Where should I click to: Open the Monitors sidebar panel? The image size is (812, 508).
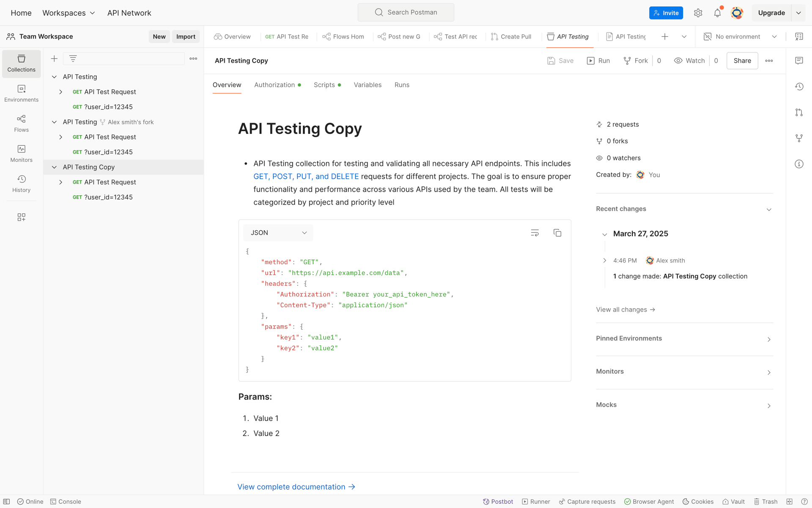21,154
